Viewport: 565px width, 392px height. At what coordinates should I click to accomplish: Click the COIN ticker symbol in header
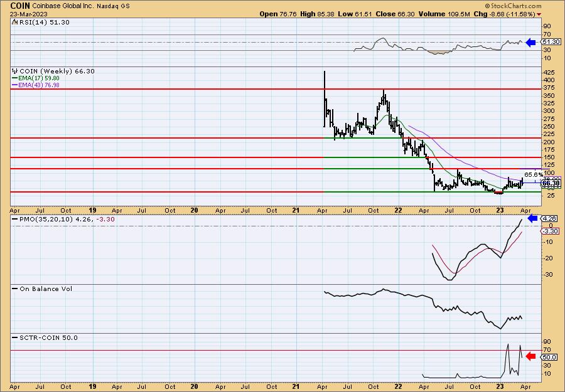tap(20, 6)
